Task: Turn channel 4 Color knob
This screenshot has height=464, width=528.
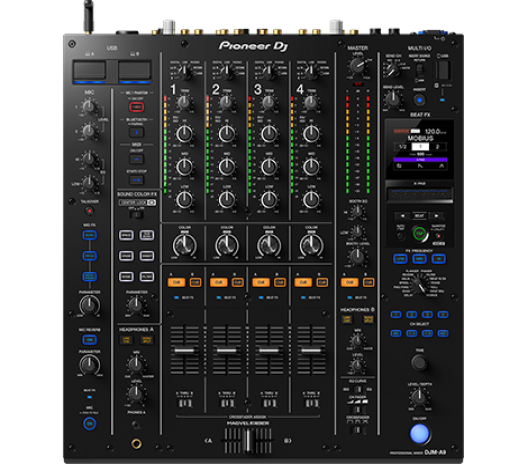Action: point(311,245)
